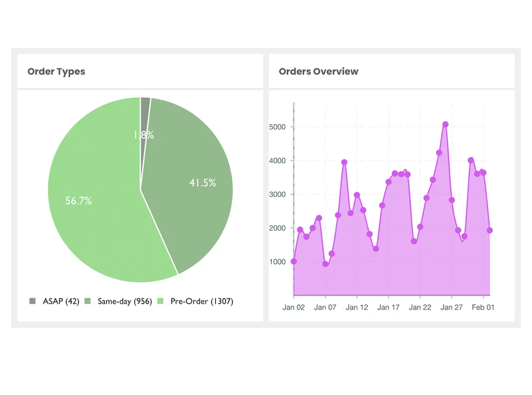Click the first data point at 1000

point(294,261)
